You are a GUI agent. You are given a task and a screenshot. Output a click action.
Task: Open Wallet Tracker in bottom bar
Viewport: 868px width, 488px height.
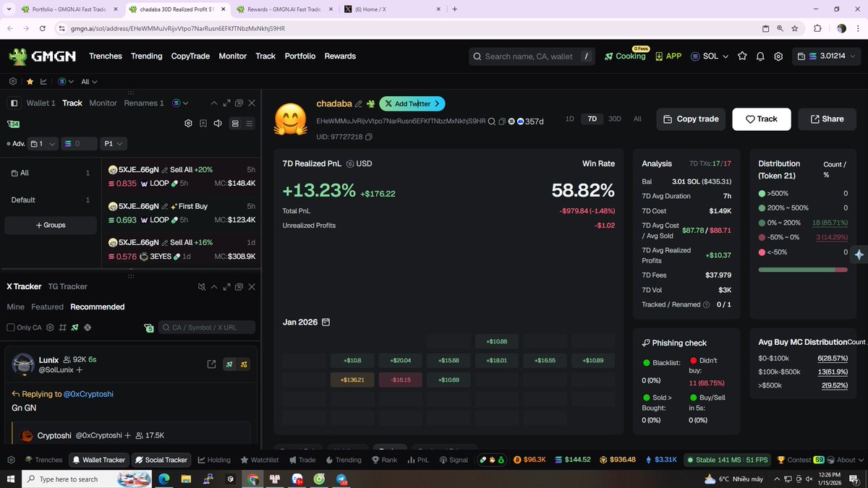pyautogui.click(x=98, y=460)
